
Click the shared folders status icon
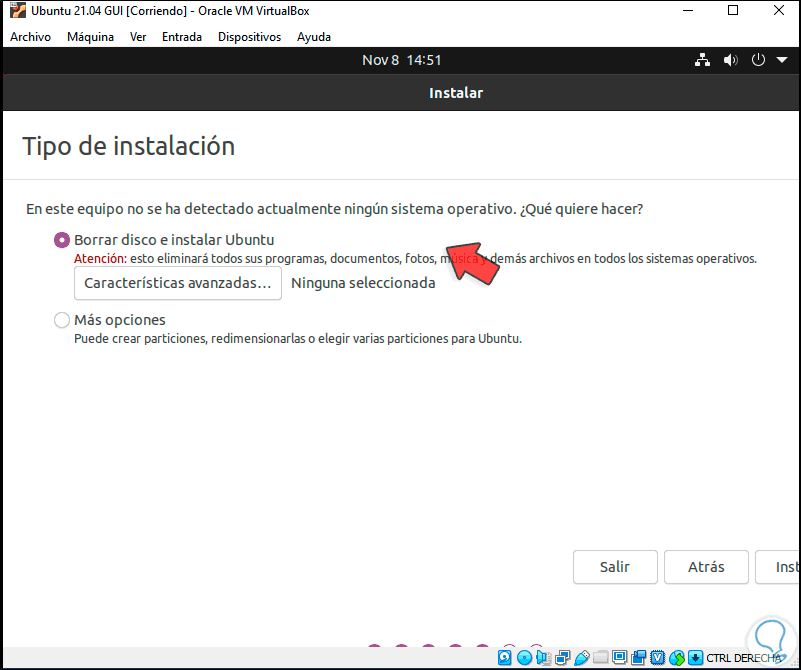point(600,658)
